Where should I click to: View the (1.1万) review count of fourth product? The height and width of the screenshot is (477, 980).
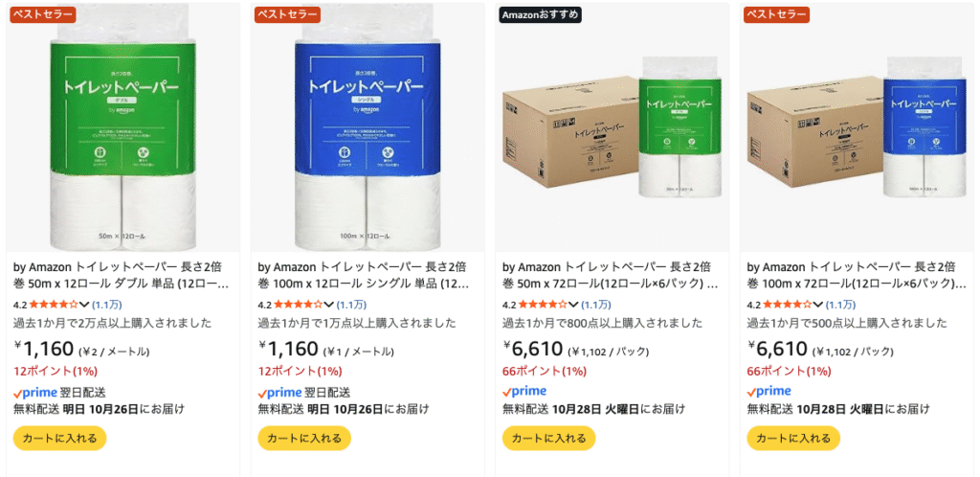point(840,306)
